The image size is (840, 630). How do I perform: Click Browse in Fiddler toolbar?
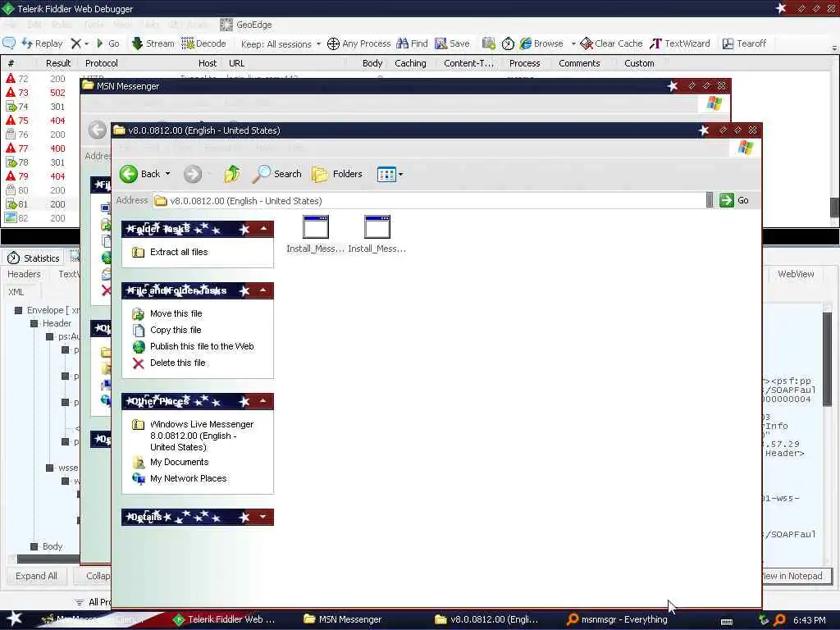click(541, 43)
